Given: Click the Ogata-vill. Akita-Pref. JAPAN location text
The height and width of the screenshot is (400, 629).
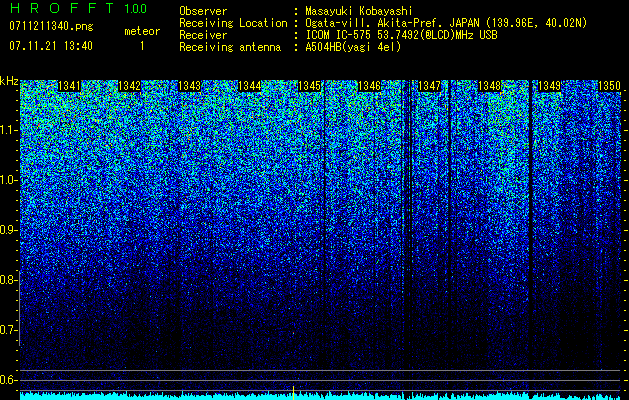Looking at the screenshot, I should 446,23.
